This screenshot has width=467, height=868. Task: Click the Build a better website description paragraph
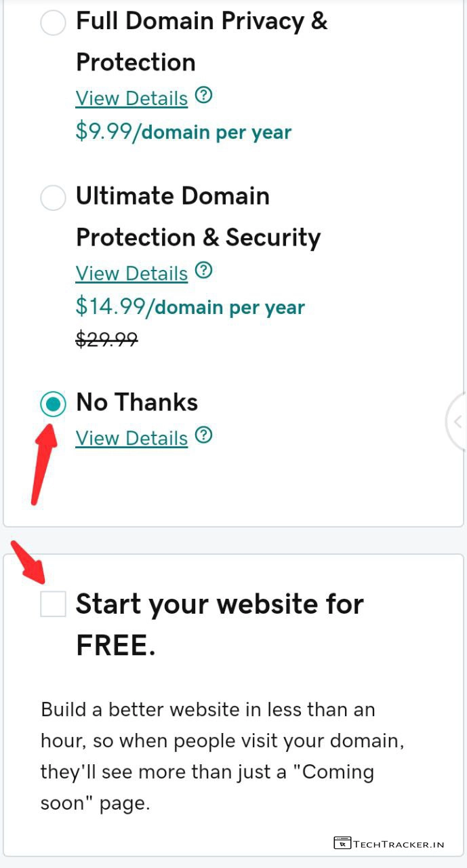coord(222,756)
